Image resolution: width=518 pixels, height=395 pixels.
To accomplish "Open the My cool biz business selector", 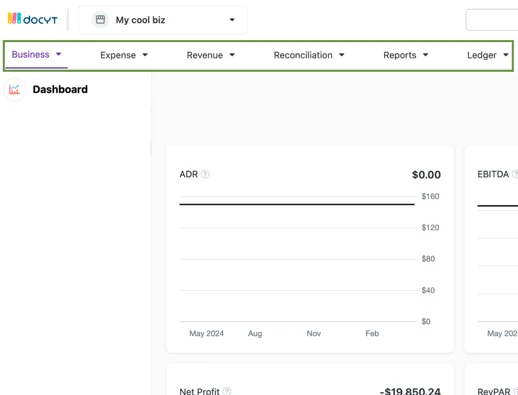I will click(163, 20).
